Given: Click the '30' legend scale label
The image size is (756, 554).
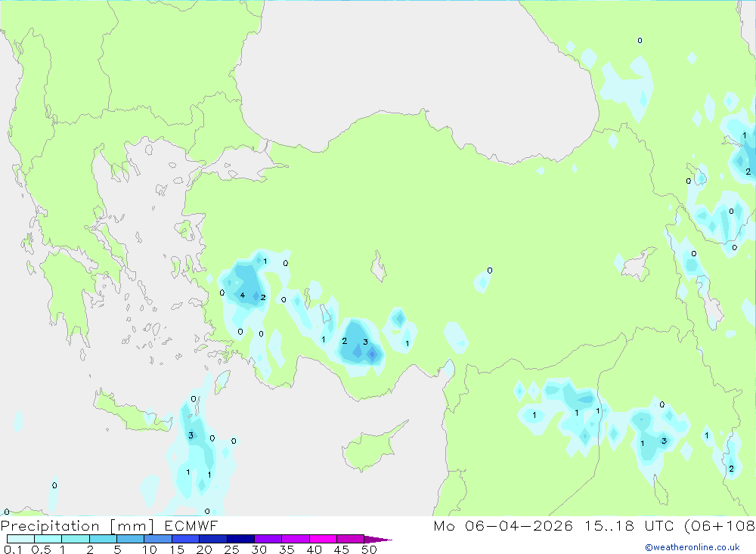Looking at the screenshot, I should click(x=259, y=549).
